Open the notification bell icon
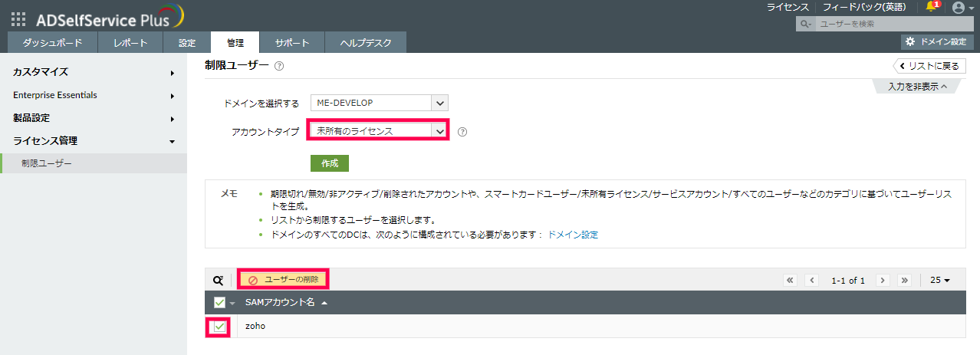The image size is (980, 355). 931,7
